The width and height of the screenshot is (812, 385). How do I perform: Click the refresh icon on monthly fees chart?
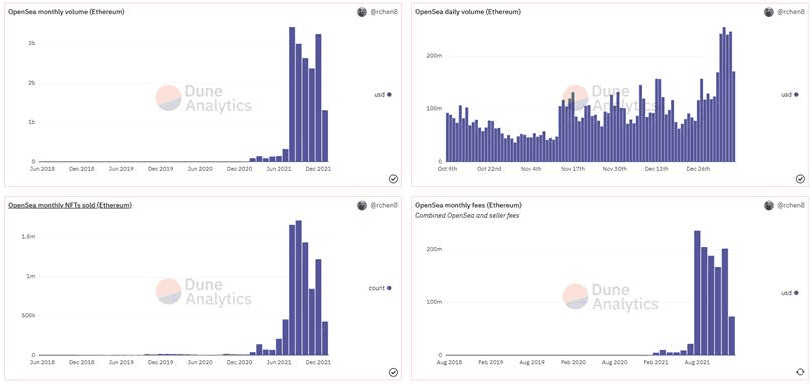pyautogui.click(x=800, y=372)
